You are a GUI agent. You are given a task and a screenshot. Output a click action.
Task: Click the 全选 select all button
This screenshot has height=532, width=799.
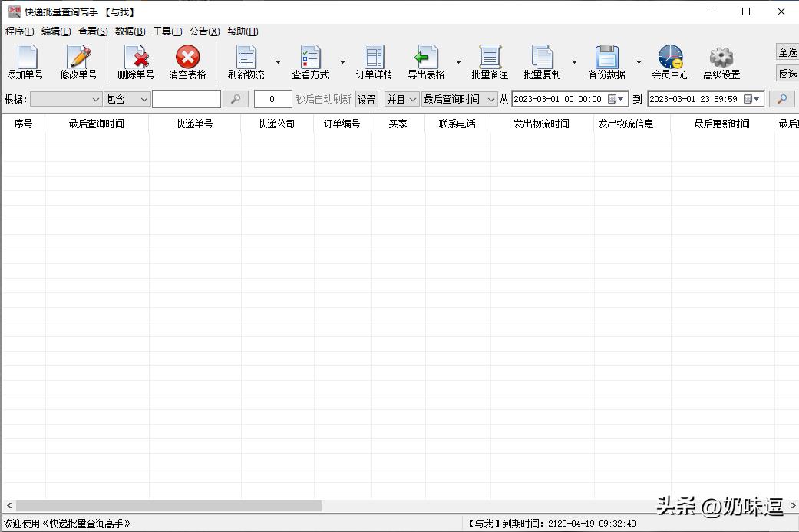[787, 52]
